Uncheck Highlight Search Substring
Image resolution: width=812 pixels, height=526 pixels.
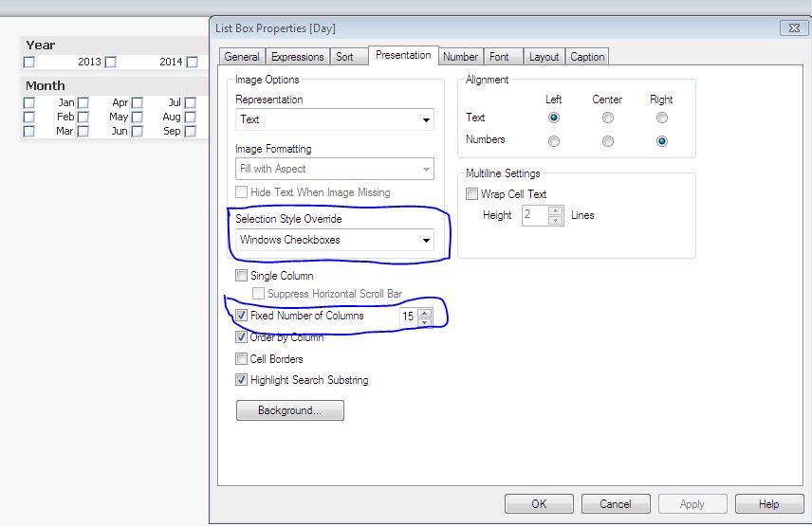click(241, 380)
